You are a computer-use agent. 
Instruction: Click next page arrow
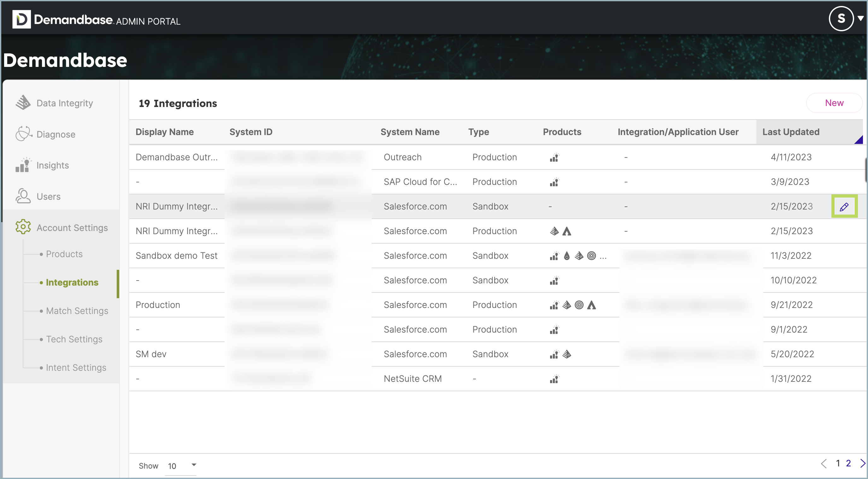(862, 463)
